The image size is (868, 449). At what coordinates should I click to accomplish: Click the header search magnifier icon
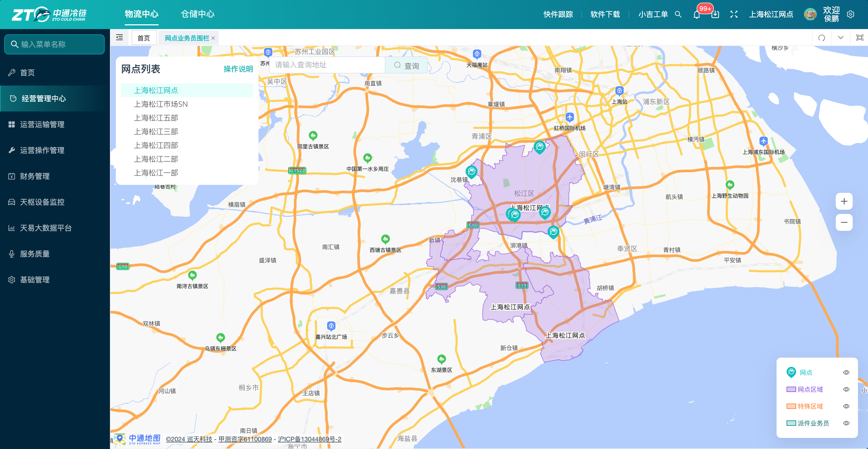(x=678, y=15)
